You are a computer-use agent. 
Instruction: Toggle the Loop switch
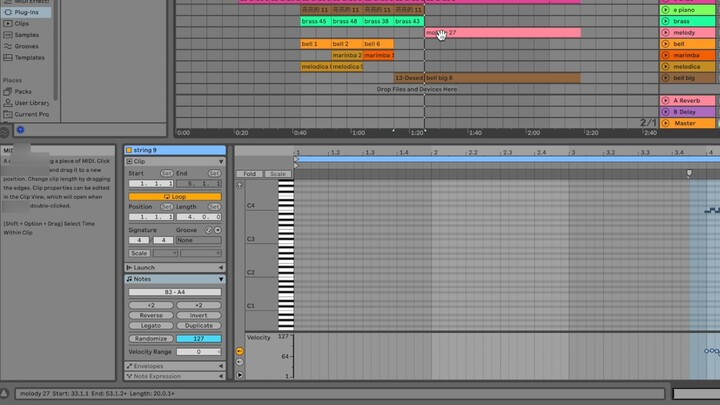(174, 197)
